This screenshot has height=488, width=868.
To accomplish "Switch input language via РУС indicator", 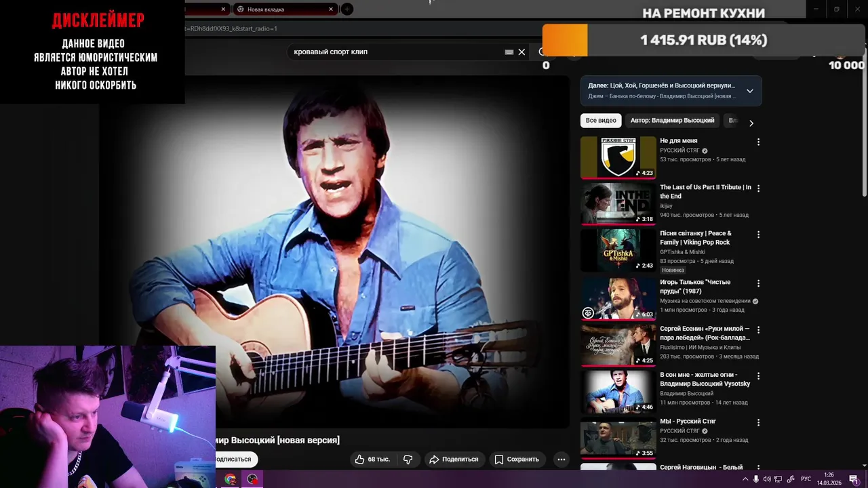I will pyautogui.click(x=806, y=479).
